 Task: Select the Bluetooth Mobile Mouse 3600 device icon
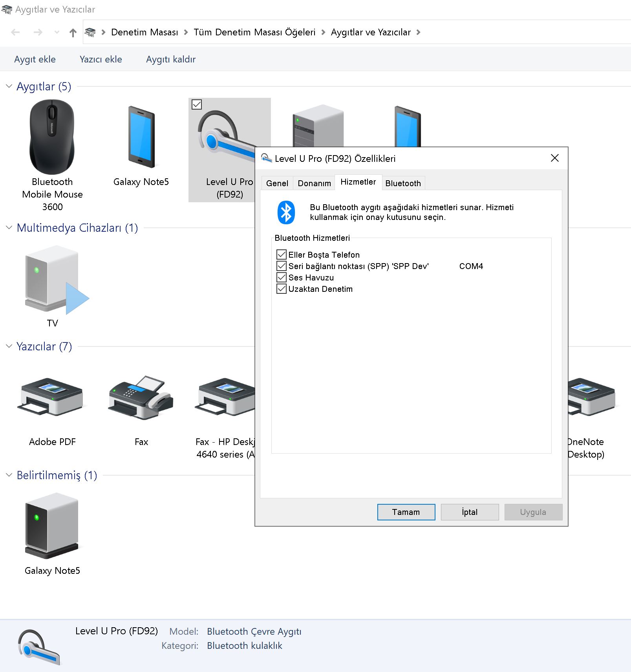(x=52, y=137)
